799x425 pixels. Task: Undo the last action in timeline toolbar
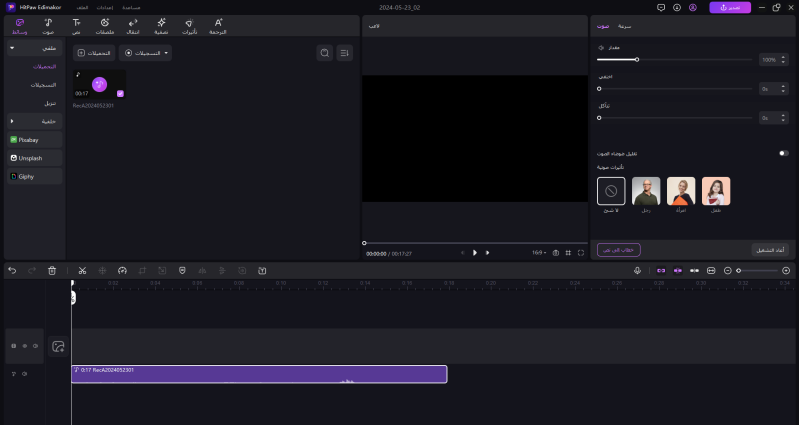click(x=12, y=271)
